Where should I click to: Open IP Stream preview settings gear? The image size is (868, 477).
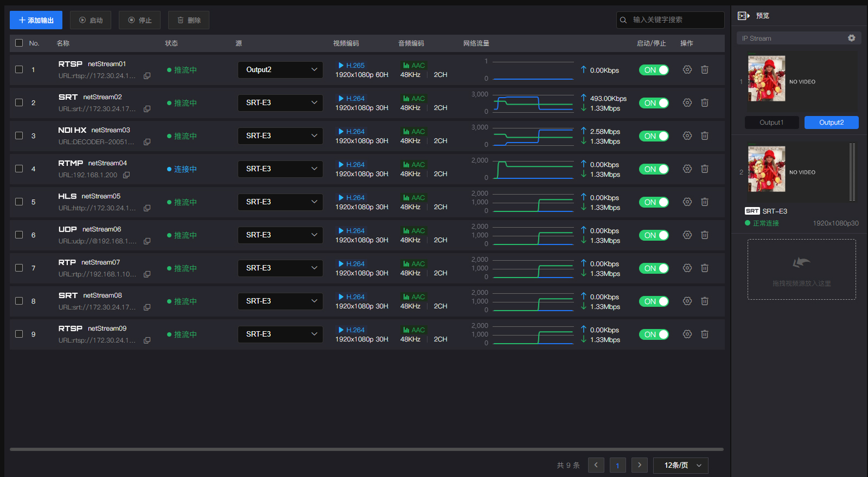851,38
